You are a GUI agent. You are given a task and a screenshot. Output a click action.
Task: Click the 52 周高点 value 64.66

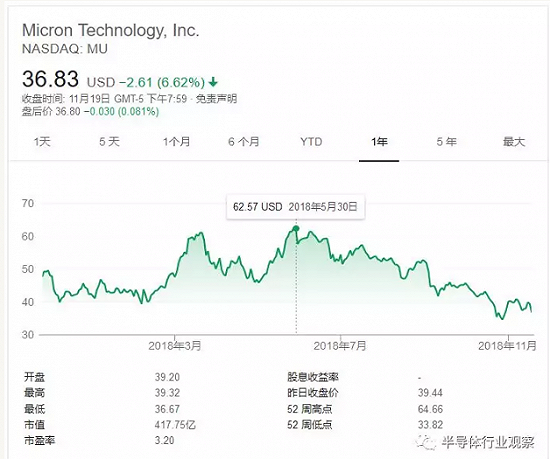430,409
